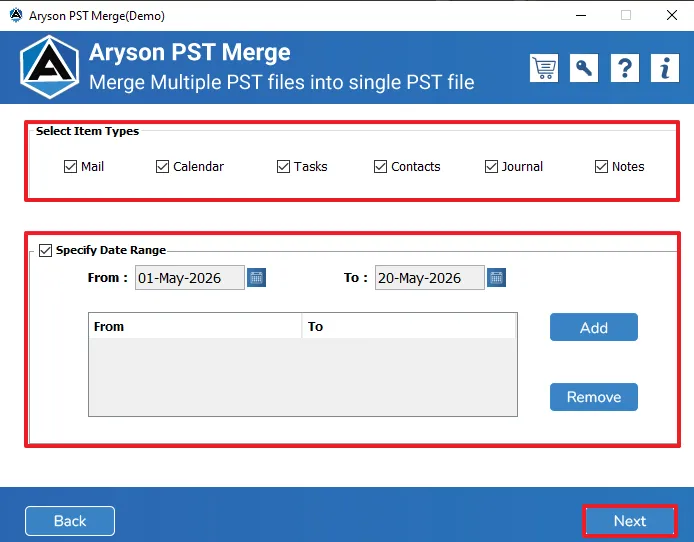Disable Specify Date Range option

coord(45,250)
